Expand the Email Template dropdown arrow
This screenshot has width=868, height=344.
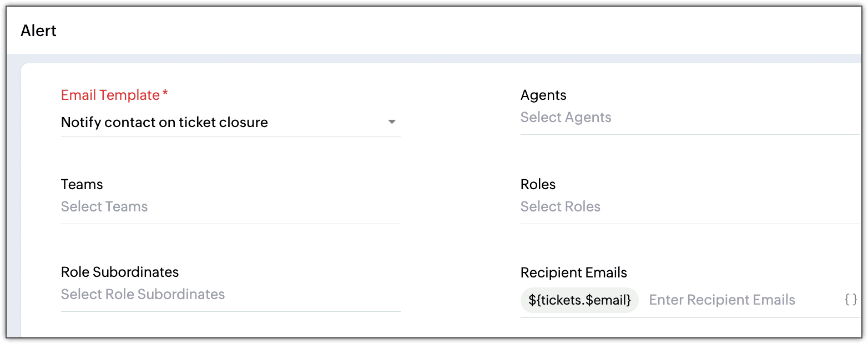392,122
